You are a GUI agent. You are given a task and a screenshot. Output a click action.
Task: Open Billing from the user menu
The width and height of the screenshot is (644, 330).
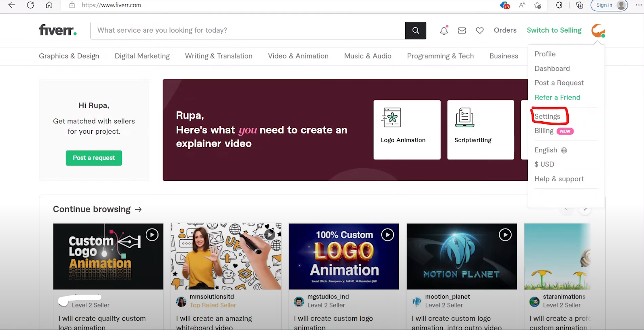point(544,131)
